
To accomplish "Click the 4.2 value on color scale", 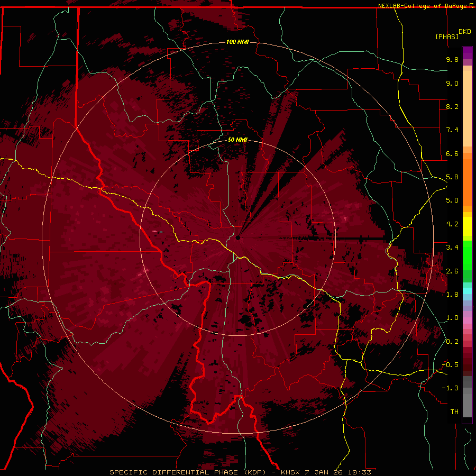I will pyautogui.click(x=452, y=224).
